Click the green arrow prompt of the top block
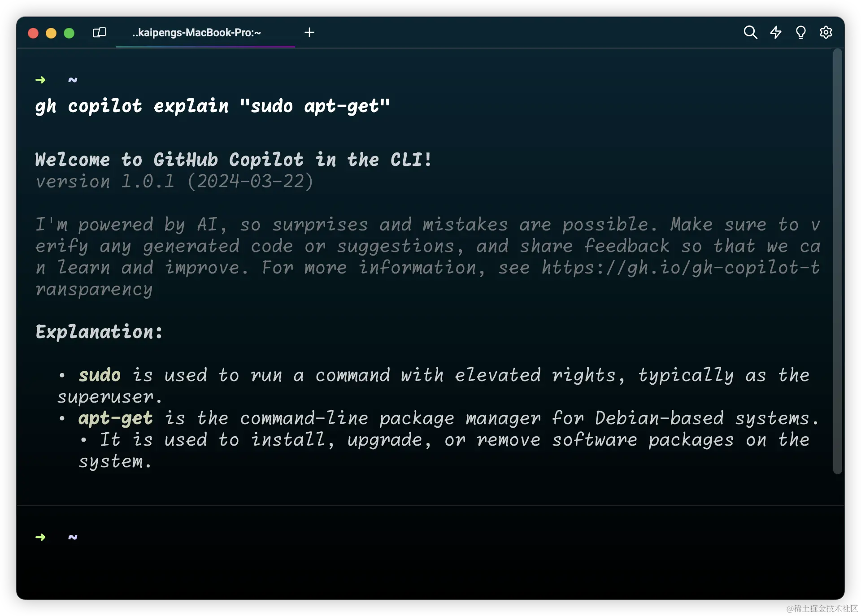861x616 pixels. pyautogui.click(x=40, y=80)
